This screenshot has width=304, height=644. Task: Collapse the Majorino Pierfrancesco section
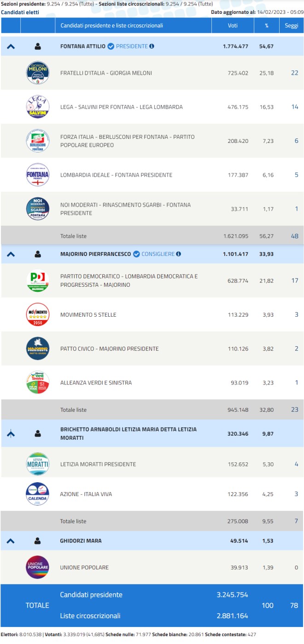click(11, 254)
